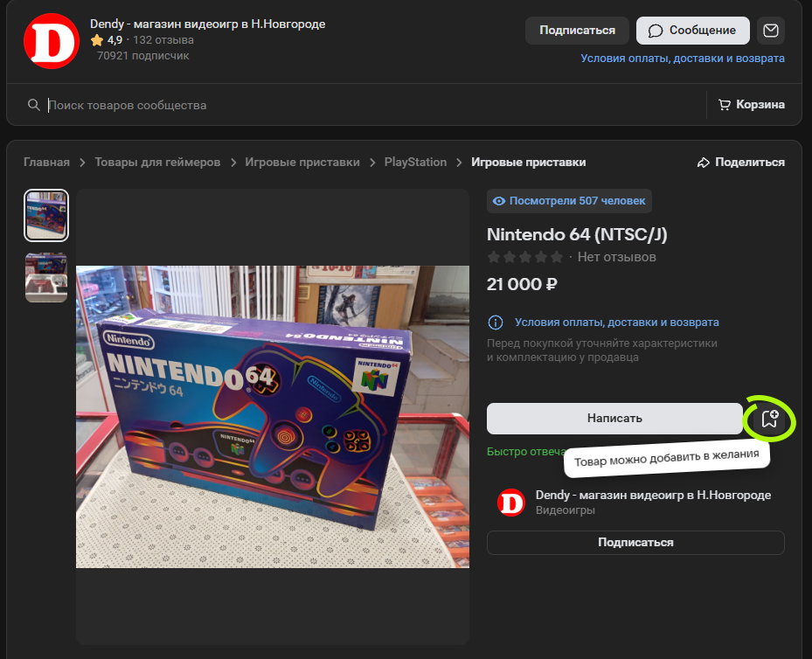
Task: Click the small Dendy seller avatar
Action: pyautogui.click(x=511, y=503)
